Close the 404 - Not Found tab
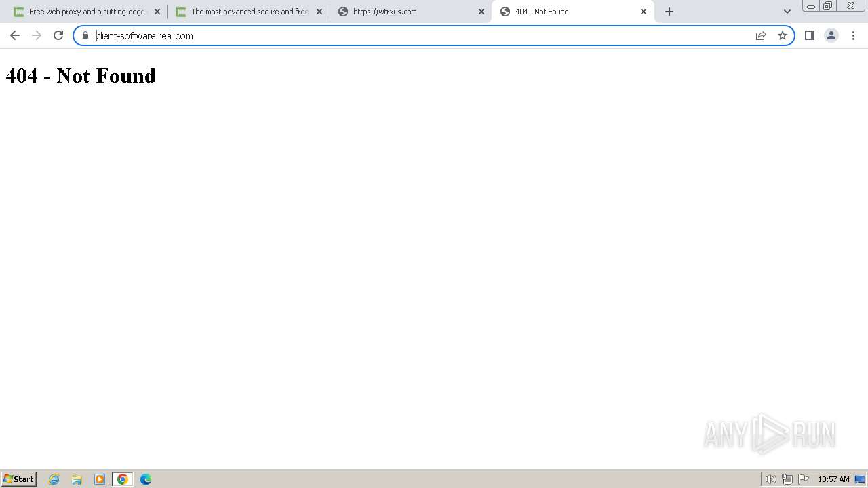The width and height of the screenshot is (868, 488). tap(644, 12)
